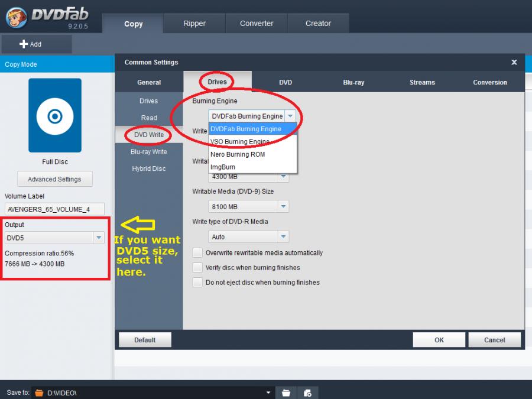
Task: Open the Blu-ray settings tab
Action: [353, 82]
